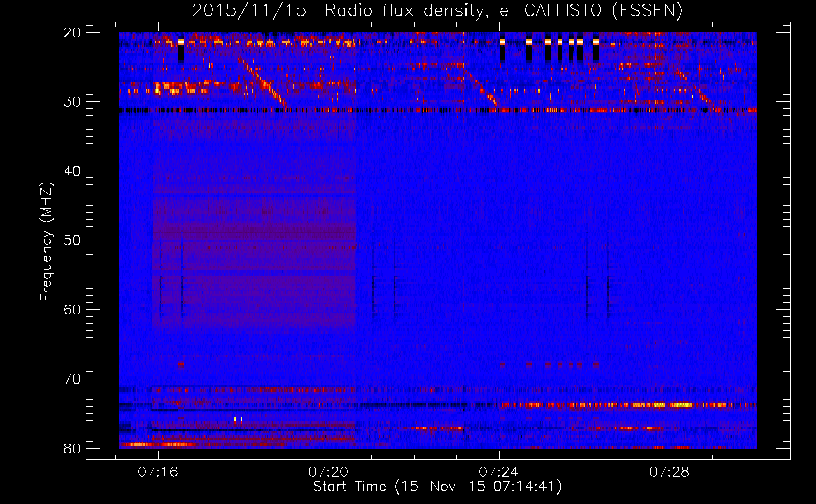Viewport: 816px width, 504px height.
Task: Click the '07:16' time tick label
Action: point(158,472)
